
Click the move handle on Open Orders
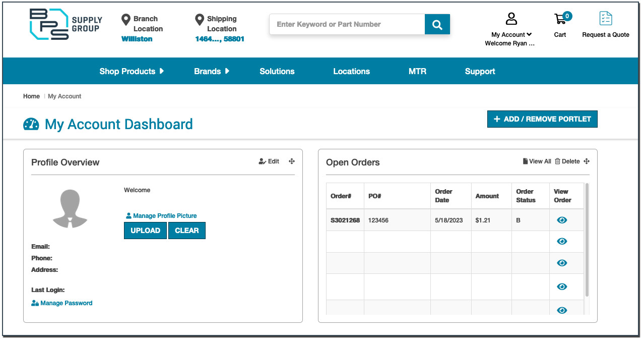tap(587, 161)
